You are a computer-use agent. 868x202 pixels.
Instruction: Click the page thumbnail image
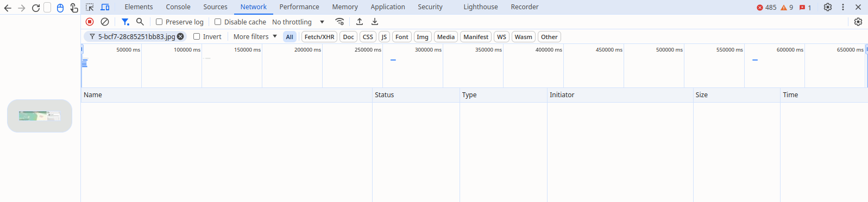tap(40, 116)
